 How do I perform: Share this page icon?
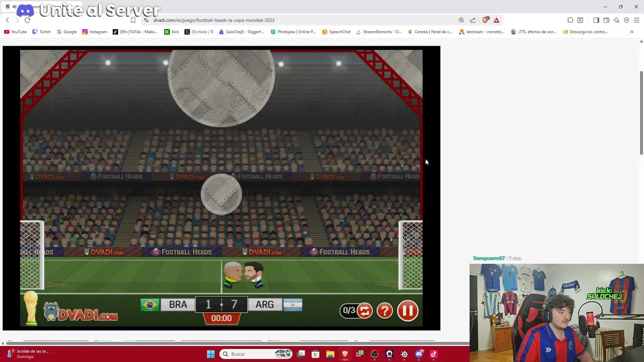click(473, 20)
